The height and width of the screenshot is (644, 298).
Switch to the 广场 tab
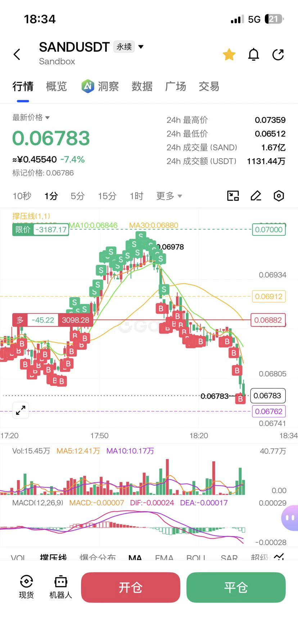click(176, 86)
